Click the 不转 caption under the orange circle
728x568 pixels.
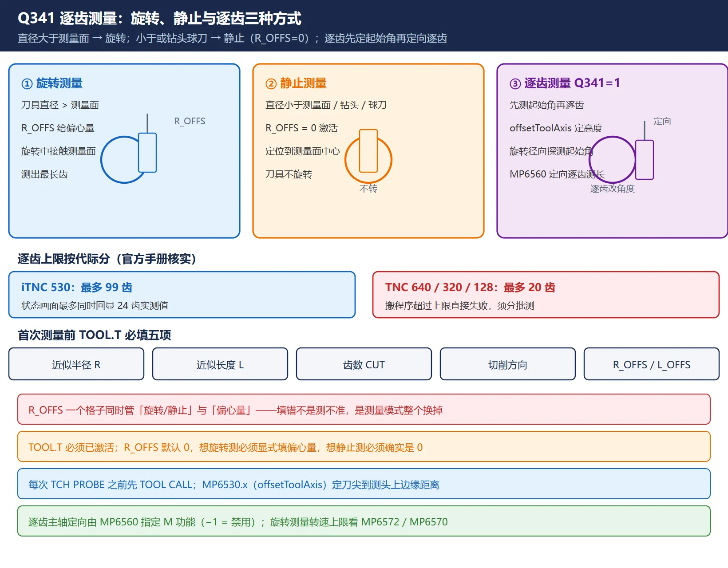(x=368, y=189)
